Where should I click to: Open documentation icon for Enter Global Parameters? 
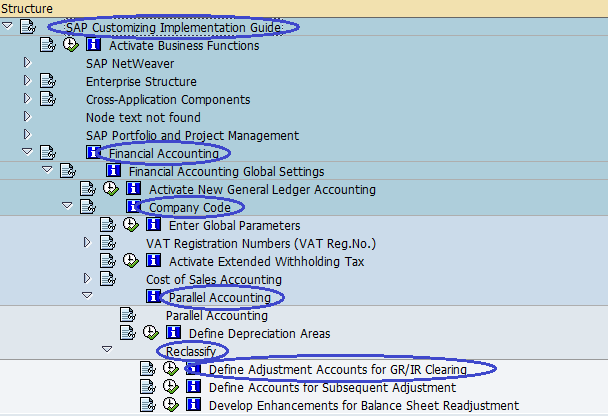(108, 225)
